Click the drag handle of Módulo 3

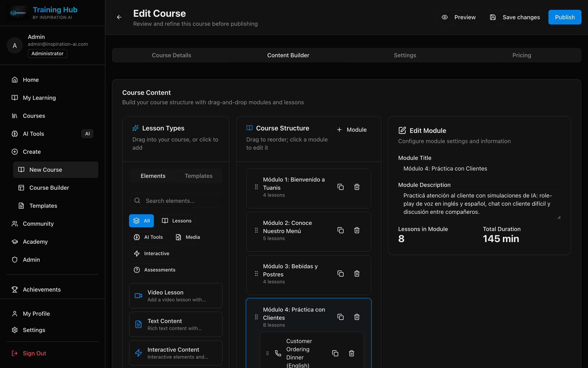click(256, 274)
